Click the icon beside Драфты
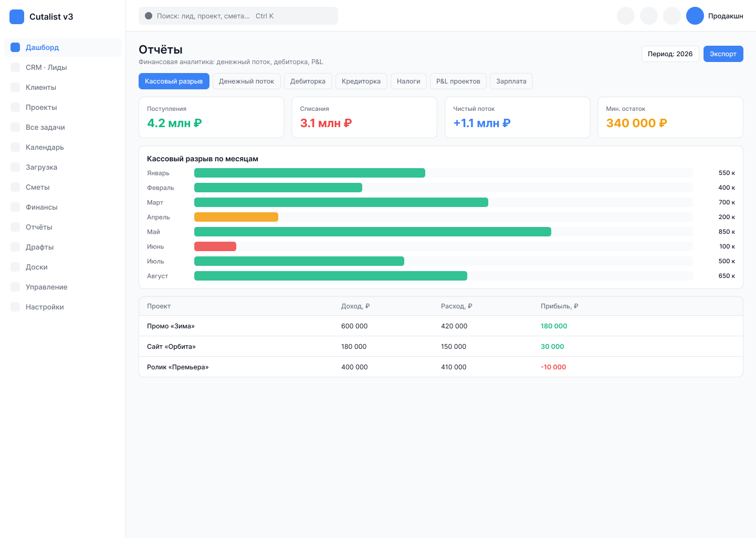756x538 pixels. point(15,247)
